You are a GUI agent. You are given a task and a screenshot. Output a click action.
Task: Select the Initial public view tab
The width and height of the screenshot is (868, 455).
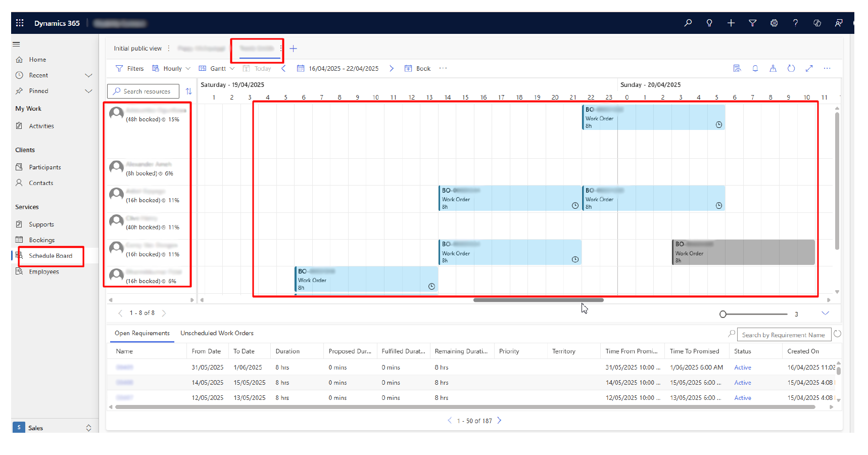pyautogui.click(x=137, y=49)
